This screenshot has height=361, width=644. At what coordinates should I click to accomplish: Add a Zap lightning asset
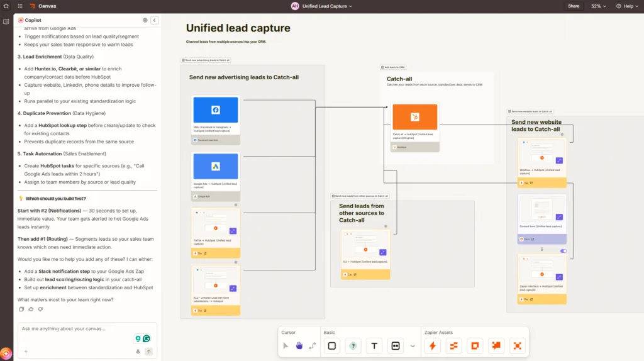pos(433,346)
